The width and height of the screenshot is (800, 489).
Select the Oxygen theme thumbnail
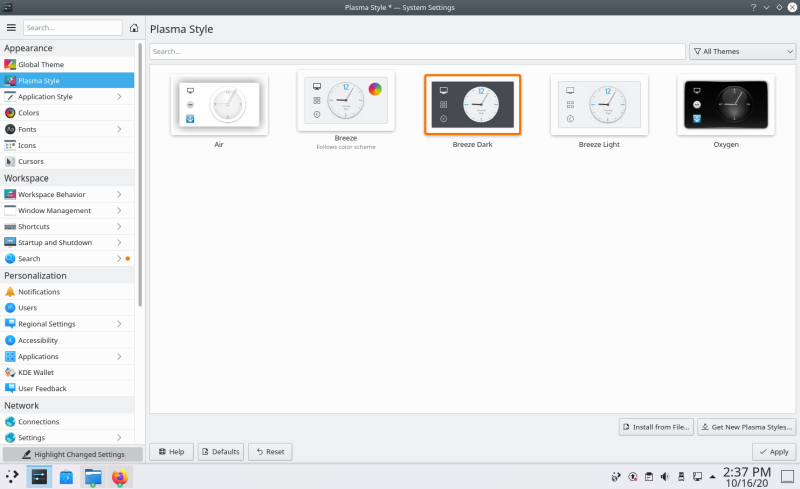click(725, 105)
